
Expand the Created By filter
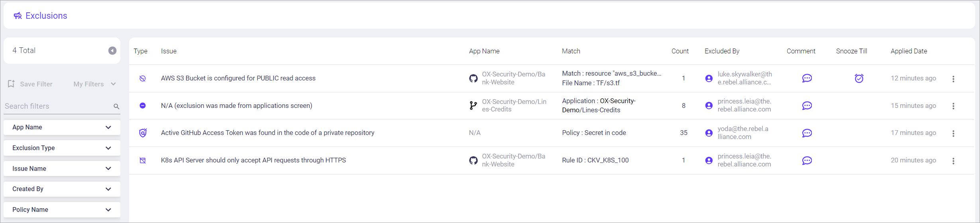click(62, 189)
